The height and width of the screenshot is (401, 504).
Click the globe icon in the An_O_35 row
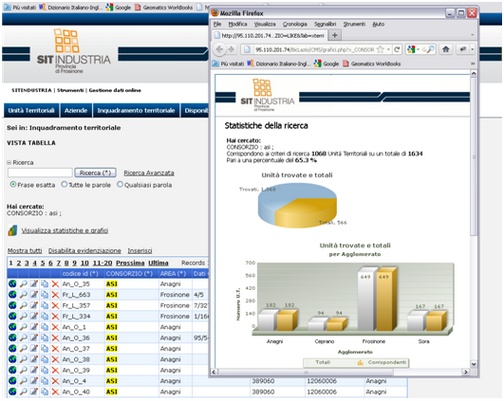[12, 284]
